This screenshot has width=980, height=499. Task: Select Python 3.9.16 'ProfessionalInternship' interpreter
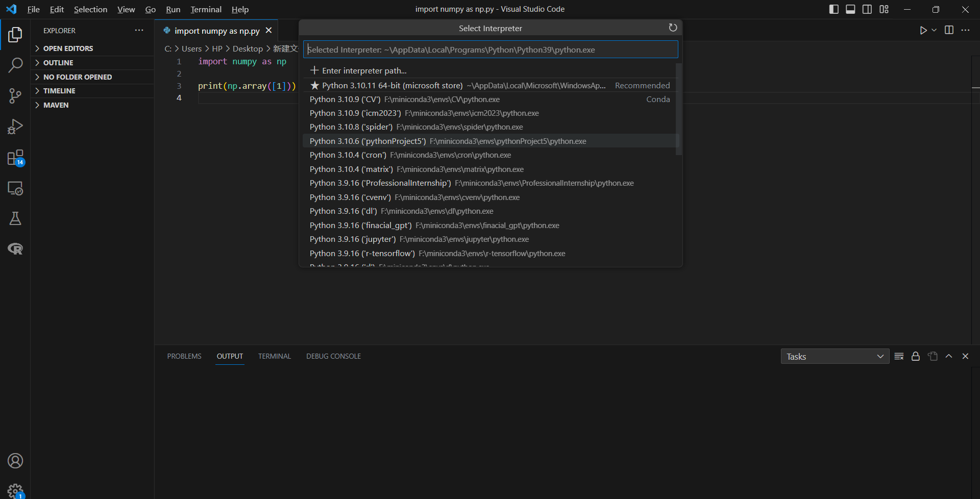click(x=489, y=183)
